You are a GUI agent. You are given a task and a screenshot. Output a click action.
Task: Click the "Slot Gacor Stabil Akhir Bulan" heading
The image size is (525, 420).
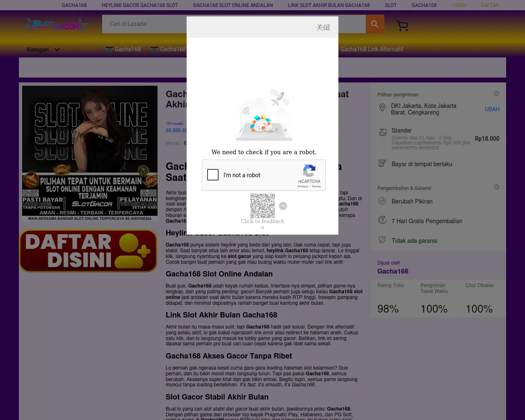tap(217, 397)
